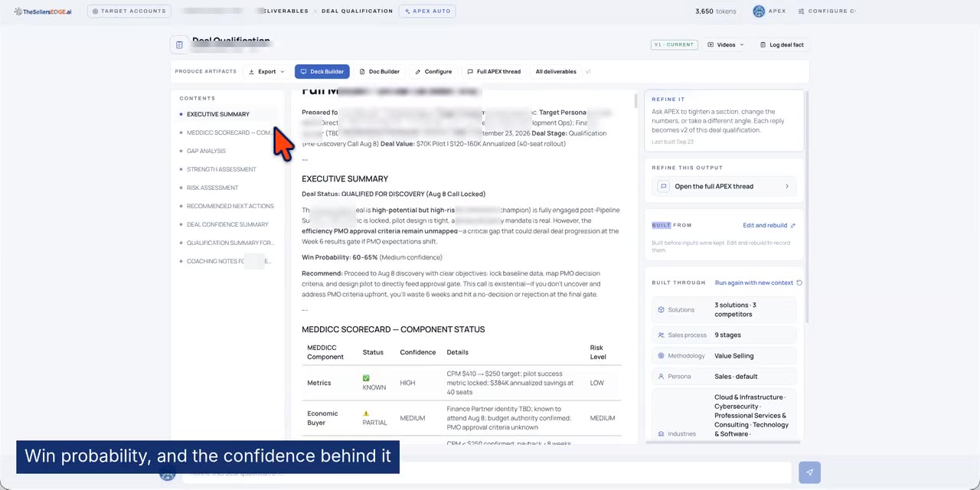Click the document vertical scrollbar
The height and width of the screenshot is (490, 980).
pyautogui.click(x=636, y=101)
